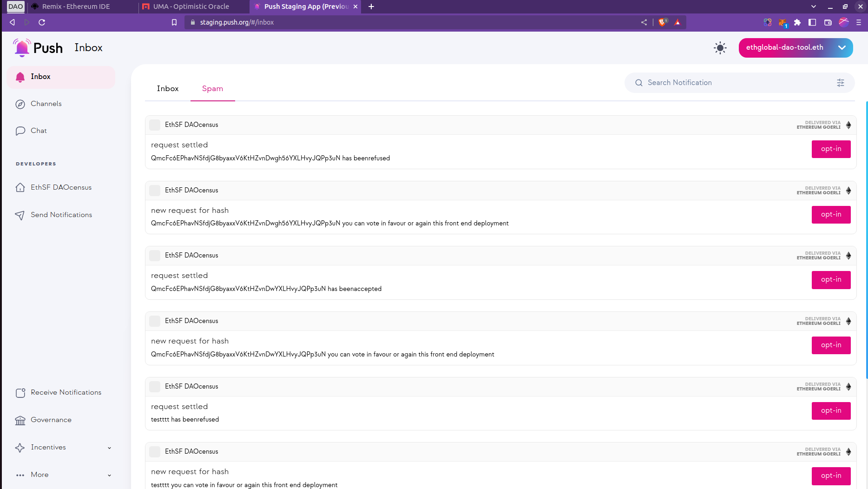This screenshot has width=868, height=489.
Task: Click the page vertical scrollbar
Action: [x=867, y=239]
